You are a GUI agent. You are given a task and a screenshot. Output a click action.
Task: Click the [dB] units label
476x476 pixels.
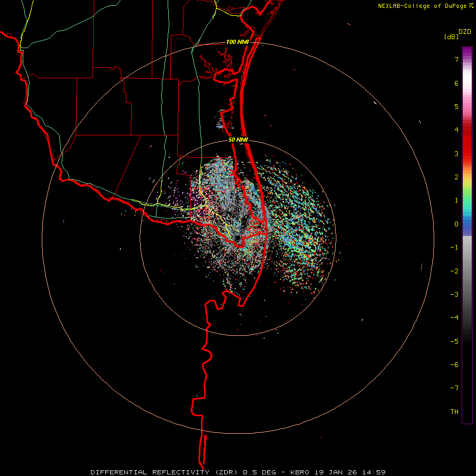(x=451, y=36)
